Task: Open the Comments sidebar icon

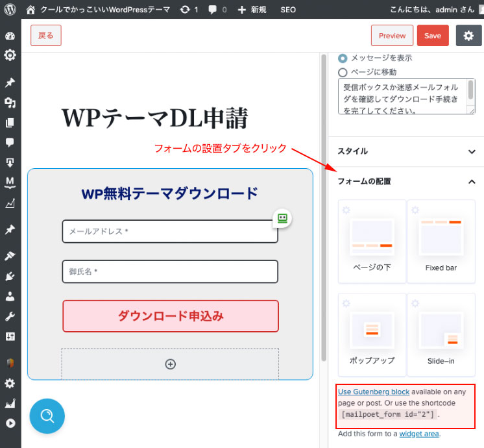Action: pos(10,142)
